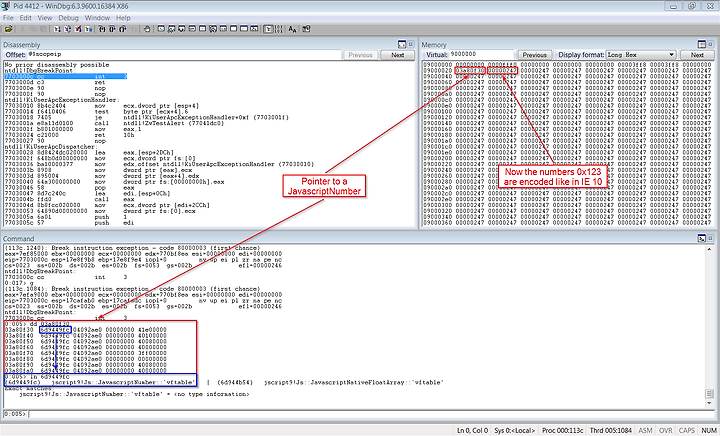720x436 pixels.
Task: Open the Window menu
Action: [x=97, y=18]
